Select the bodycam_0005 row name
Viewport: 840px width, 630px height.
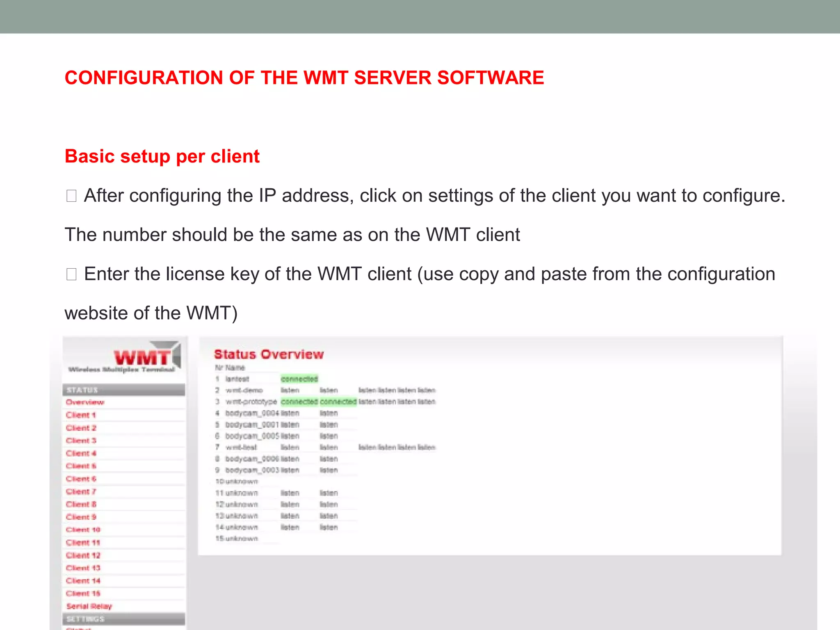(252, 436)
